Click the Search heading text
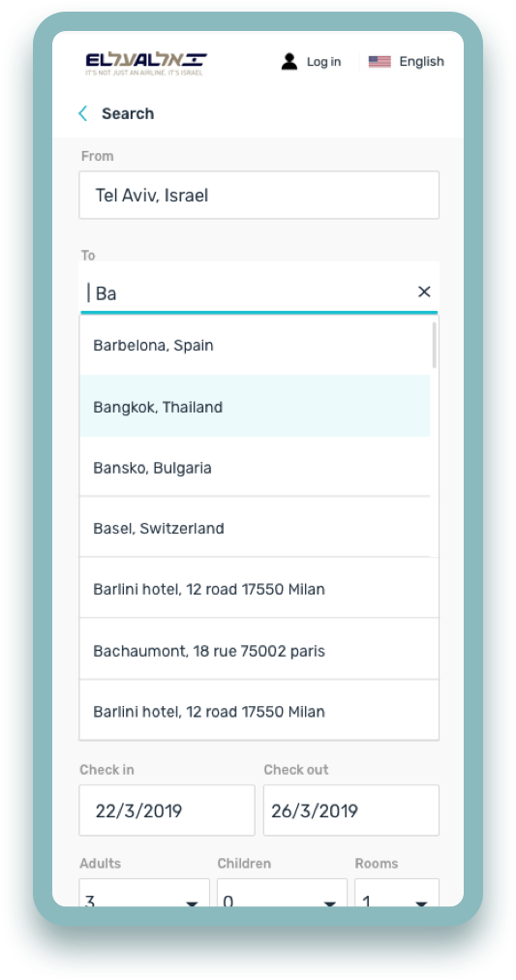This screenshot has height=980, width=516. pos(128,113)
